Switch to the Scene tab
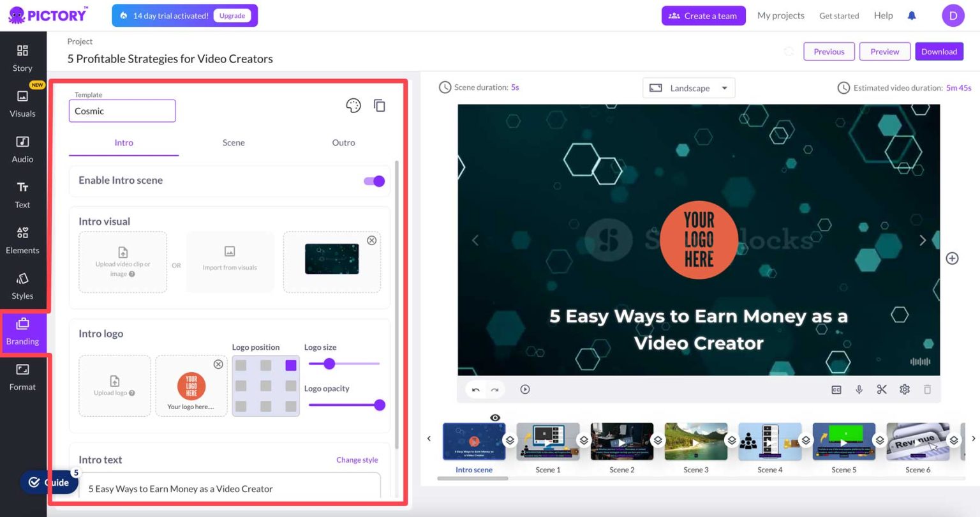The width and height of the screenshot is (980, 517). [x=234, y=143]
